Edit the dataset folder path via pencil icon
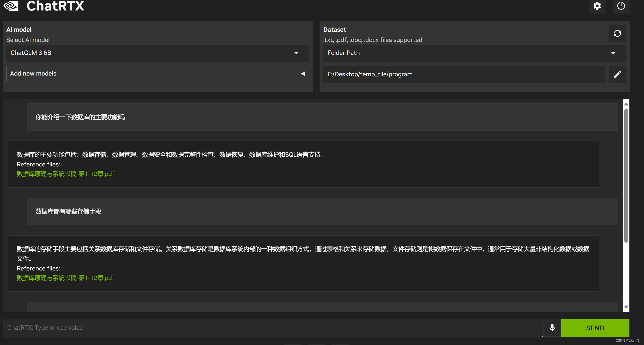This screenshot has height=345, width=644. pyautogui.click(x=617, y=74)
